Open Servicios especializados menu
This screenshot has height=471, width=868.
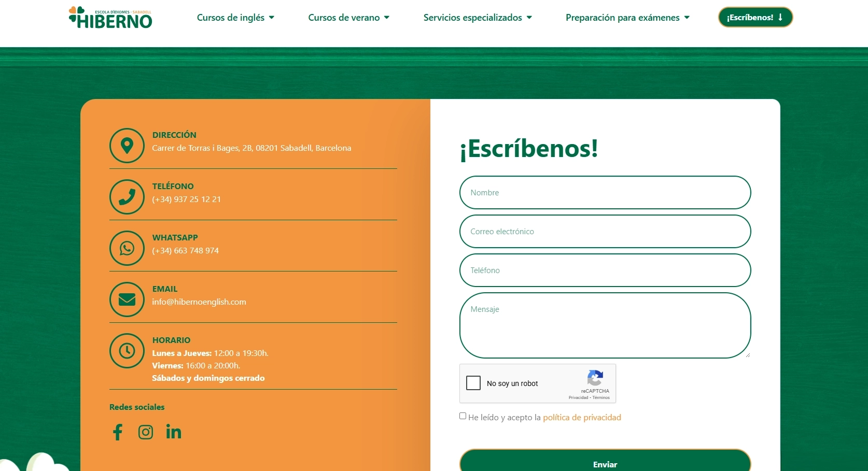tap(478, 18)
